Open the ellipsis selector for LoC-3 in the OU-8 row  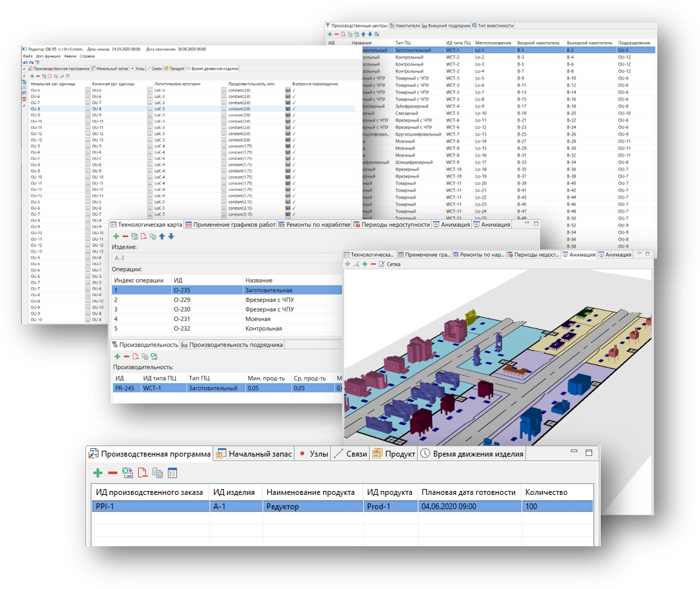point(224,109)
